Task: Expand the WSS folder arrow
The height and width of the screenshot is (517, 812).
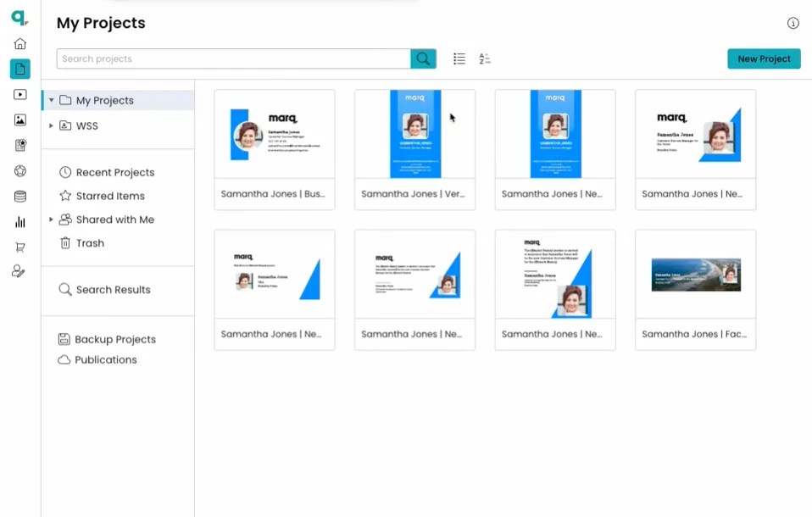Action: 52,125
